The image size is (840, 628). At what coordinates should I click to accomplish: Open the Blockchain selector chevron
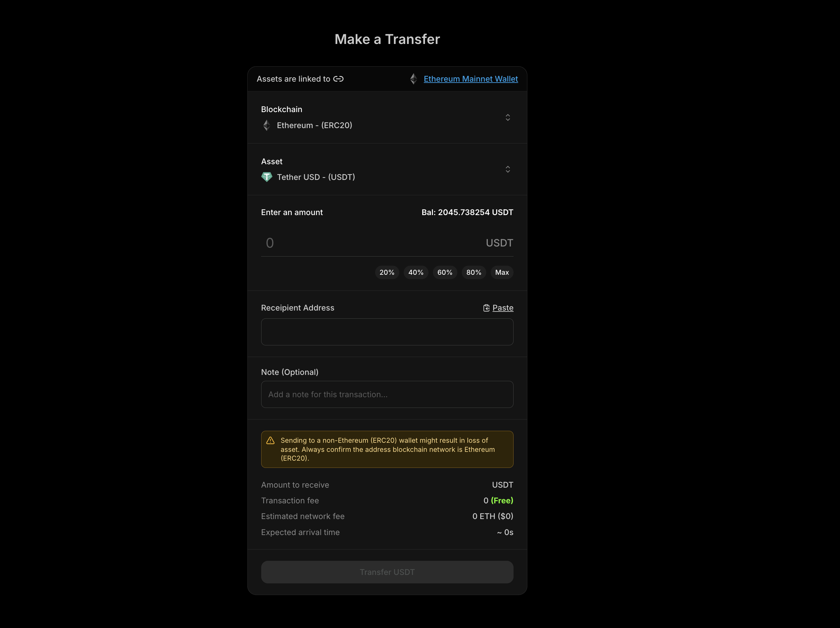[x=508, y=117]
